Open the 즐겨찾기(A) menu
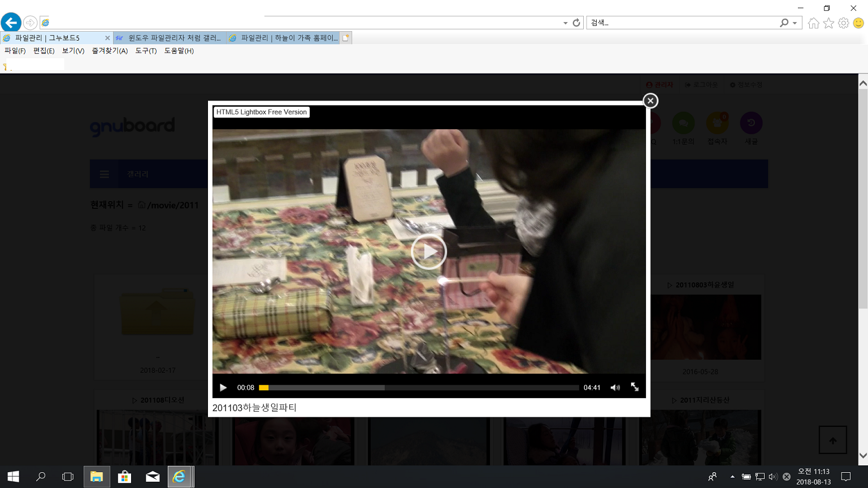 click(x=110, y=51)
